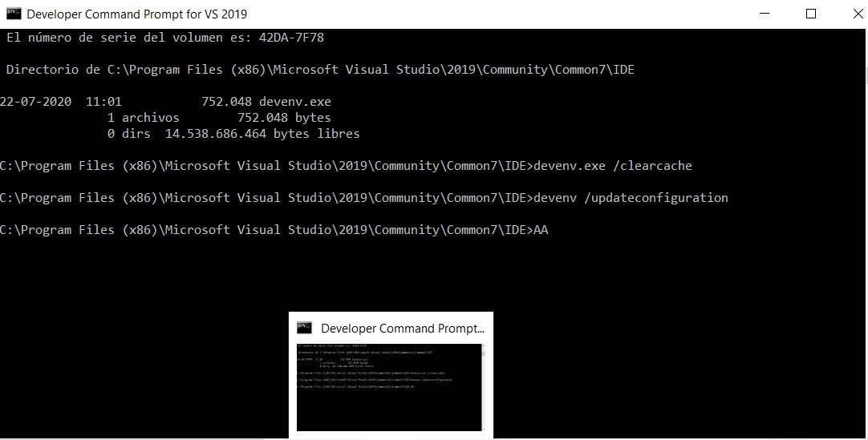Click the 'Developer Command Prompt...' preview label
868x440 pixels.
coord(403,329)
